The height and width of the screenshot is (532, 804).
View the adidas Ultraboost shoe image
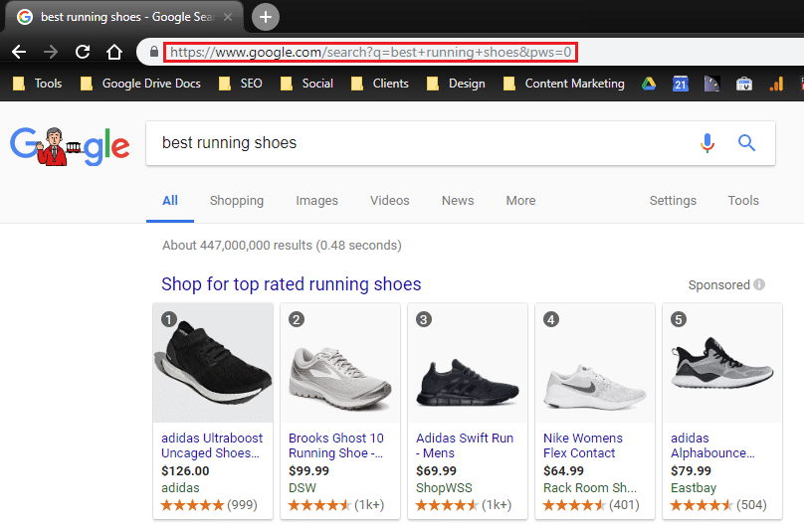[x=213, y=362]
